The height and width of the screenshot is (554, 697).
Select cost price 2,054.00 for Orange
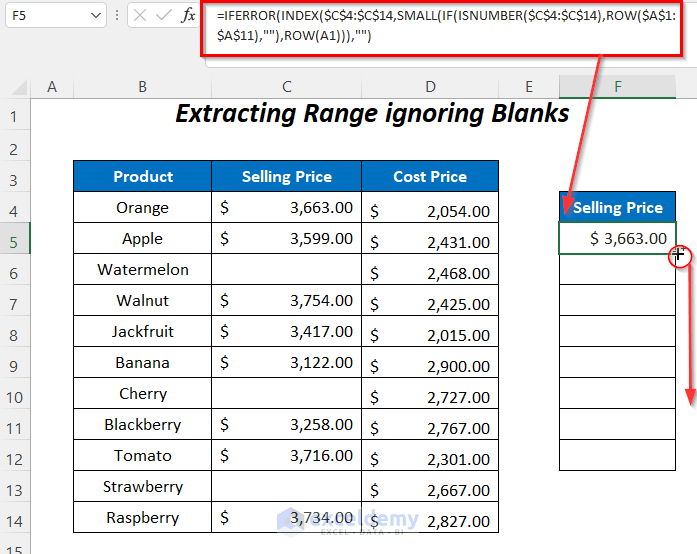coord(430,208)
